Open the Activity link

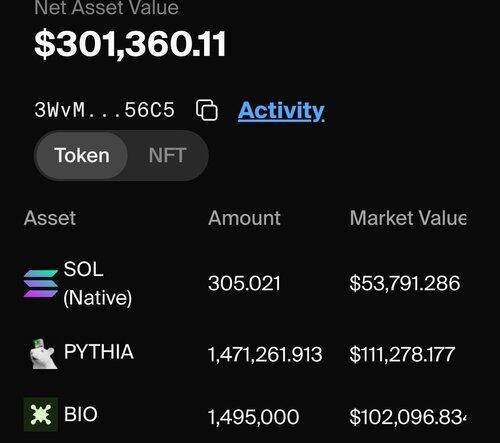pos(281,111)
